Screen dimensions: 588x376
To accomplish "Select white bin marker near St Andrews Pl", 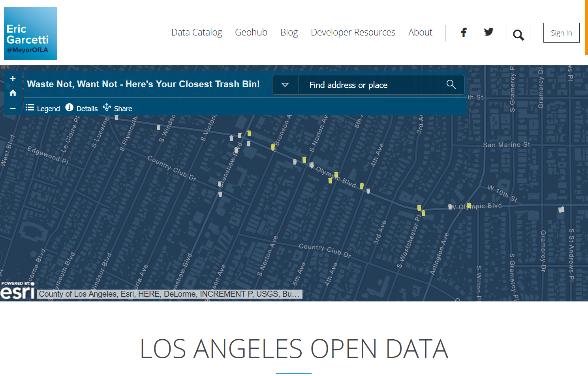I will pos(561,210).
